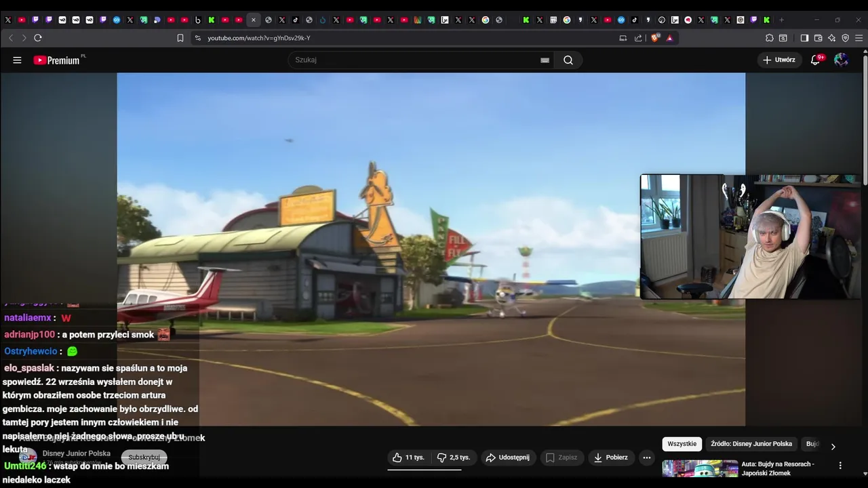
Task: Open the browser extensions puzzle icon
Action: (769, 38)
